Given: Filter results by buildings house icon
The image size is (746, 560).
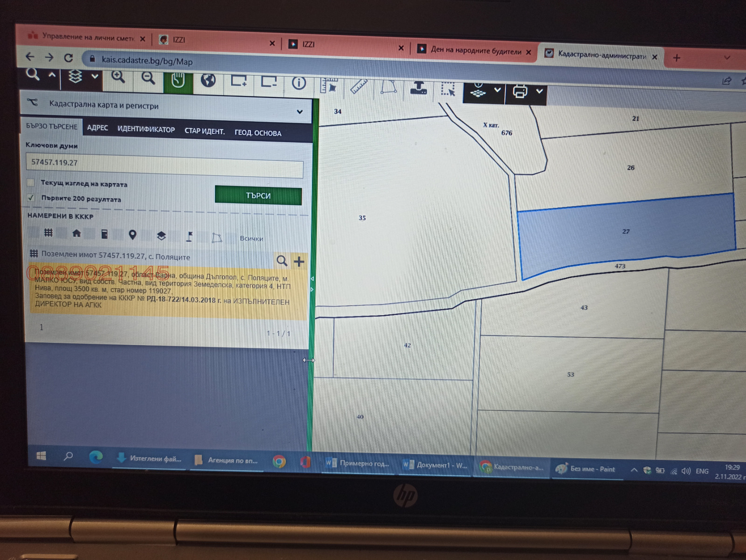Looking at the screenshot, I should click(x=76, y=233).
